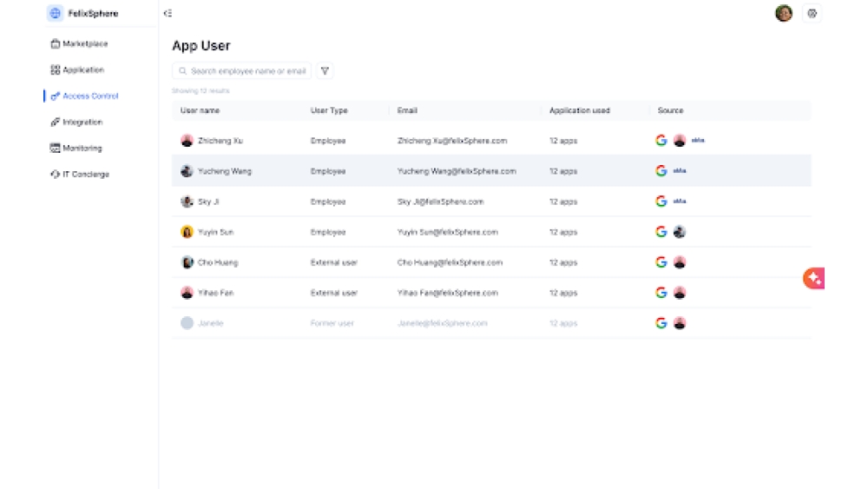The width and height of the screenshot is (868, 489).
Task: Click the Integration plug icon
Action: coord(55,122)
